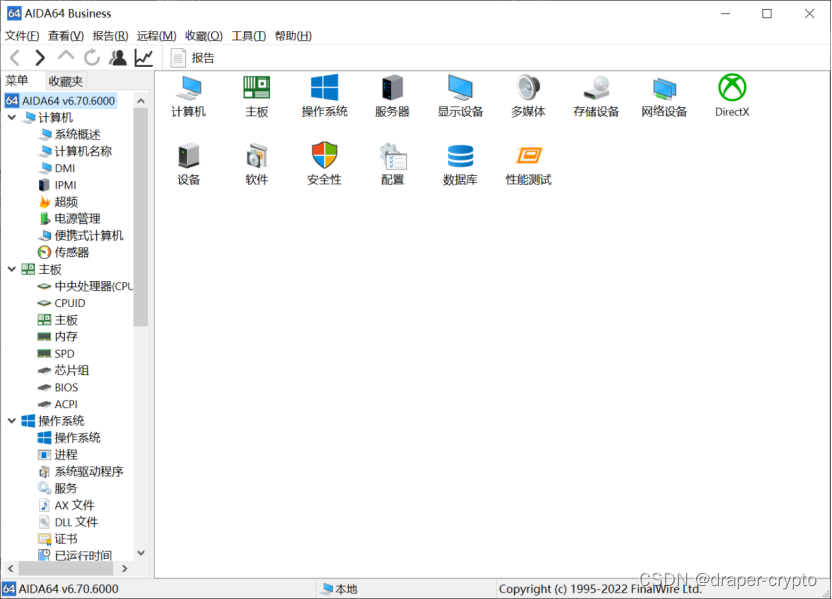The width and height of the screenshot is (832, 599).
Task: Open the 工具(T) menu
Action: (x=249, y=36)
